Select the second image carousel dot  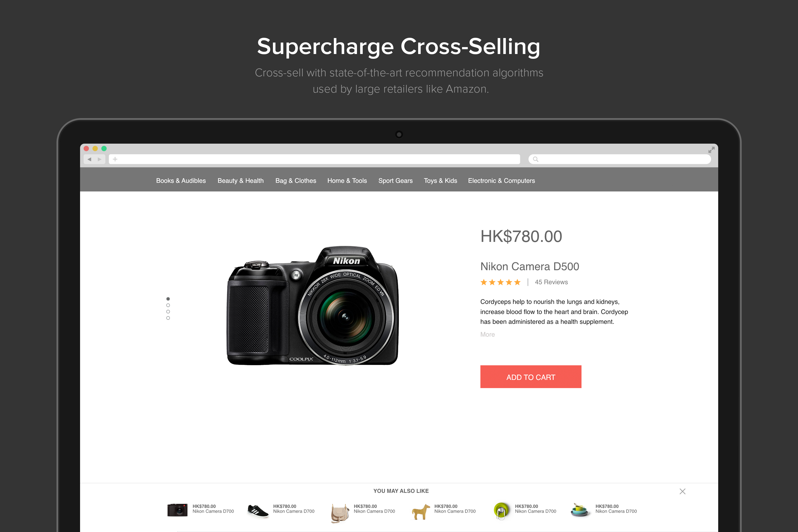point(168,305)
